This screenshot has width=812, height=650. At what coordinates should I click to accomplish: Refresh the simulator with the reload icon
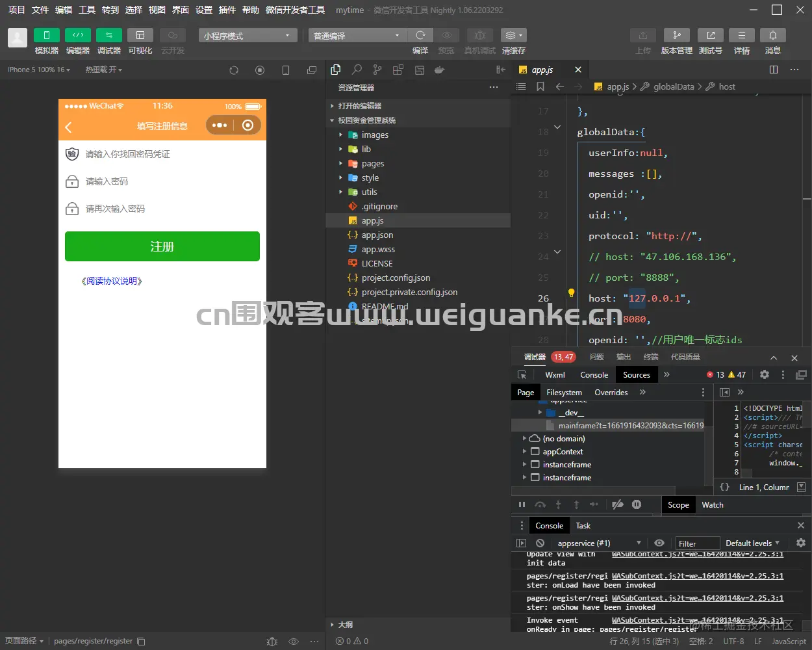[234, 70]
